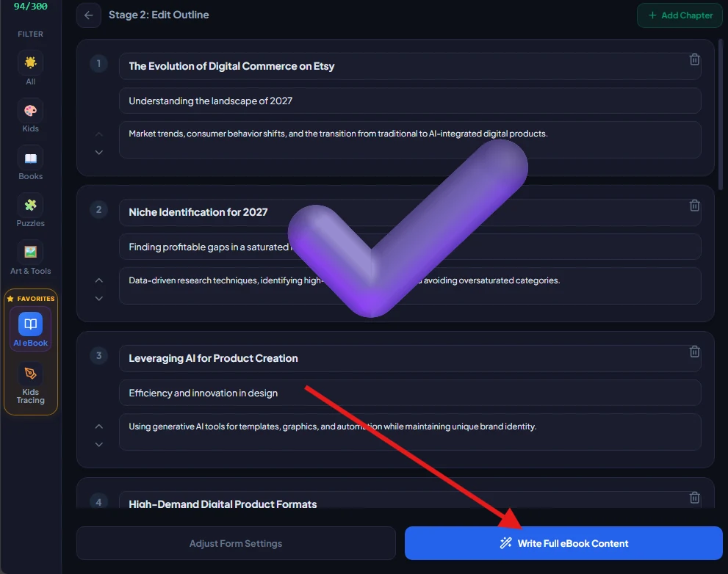Edit subtitle Efficiency and innovation in design
Screen dimensions: 728x574
[x=410, y=393]
